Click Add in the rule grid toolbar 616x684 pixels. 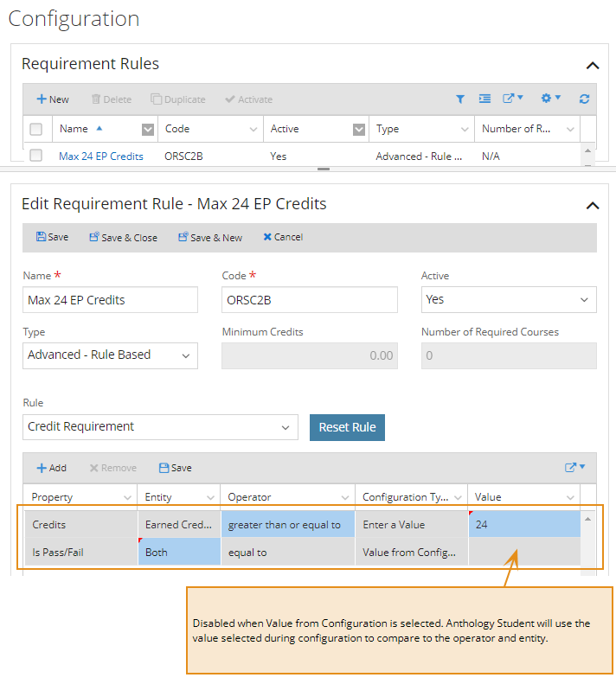(x=52, y=468)
